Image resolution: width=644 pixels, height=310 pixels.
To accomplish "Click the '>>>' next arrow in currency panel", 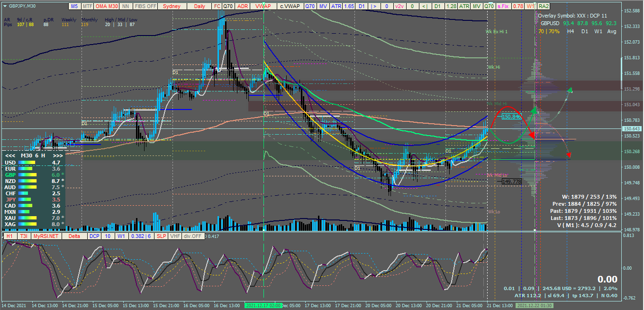I will point(58,155).
